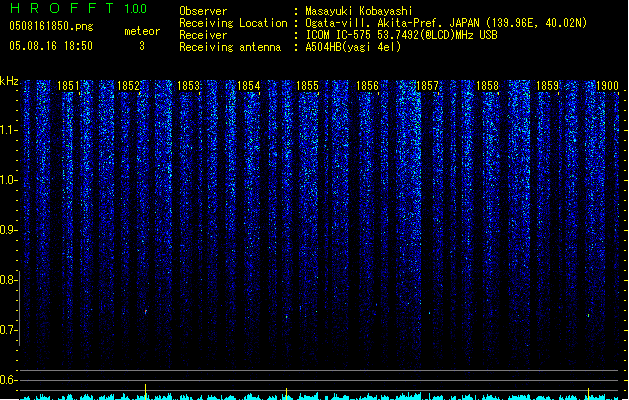Screen dimensions: 629x400
Task: Click the 0.6 kHz axis label
Action: (x=8, y=380)
